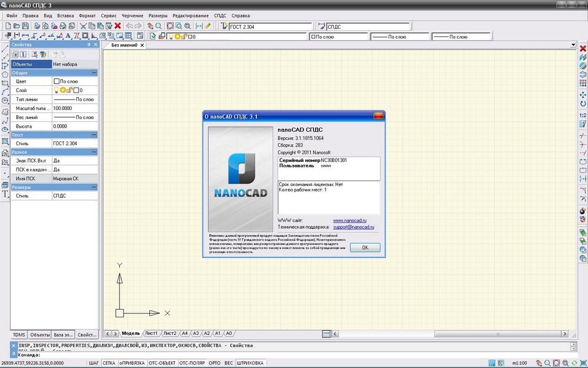Select the Move arrows tool in right toolbar

point(583,95)
